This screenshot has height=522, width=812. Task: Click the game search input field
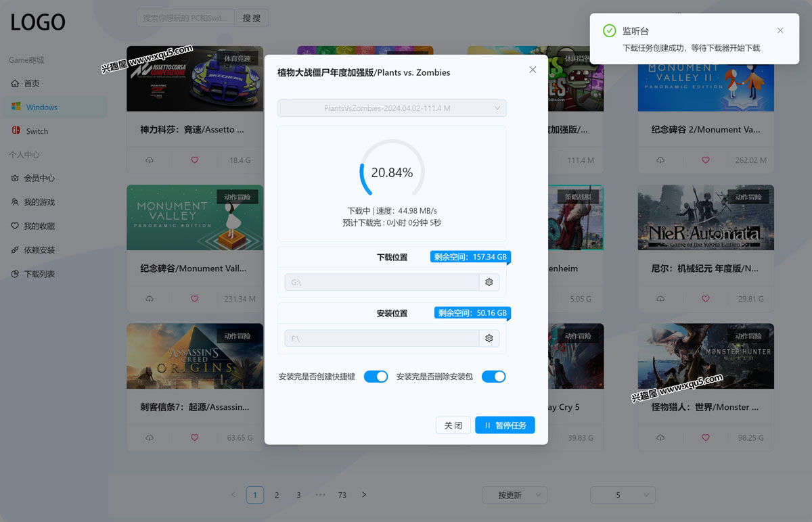click(x=185, y=18)
